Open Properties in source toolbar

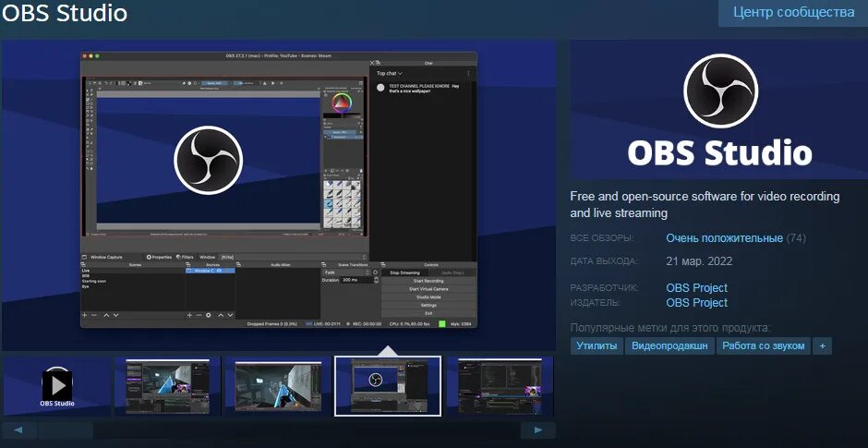(x=160, y=257)
